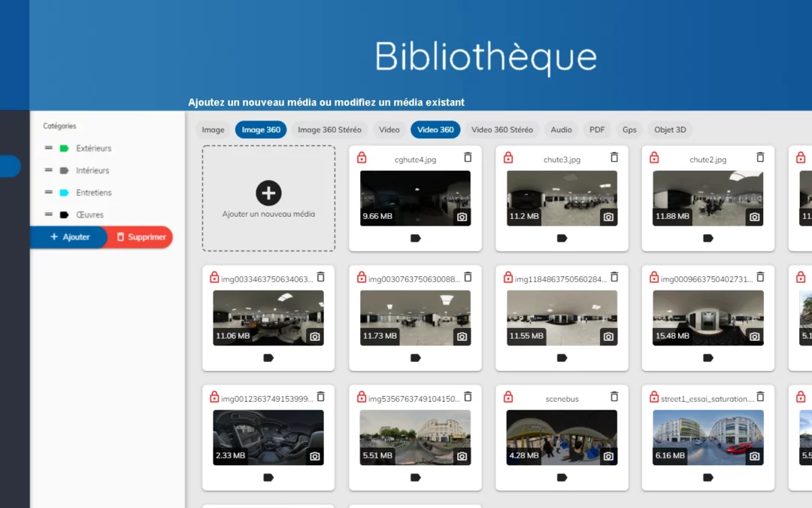Delete the chute3.jpg media card
Screen dimensions: 812x508
coord(614,157)
